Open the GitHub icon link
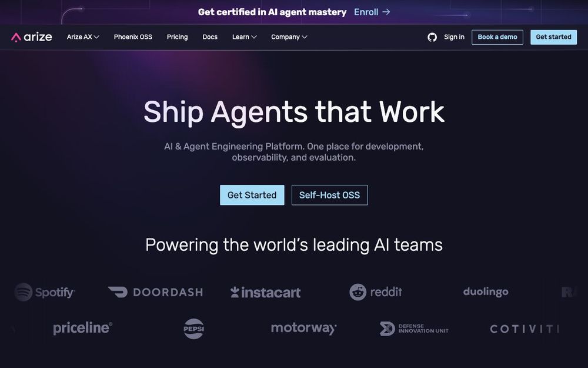Screen dimensions: 588x368 coord(432,37)
